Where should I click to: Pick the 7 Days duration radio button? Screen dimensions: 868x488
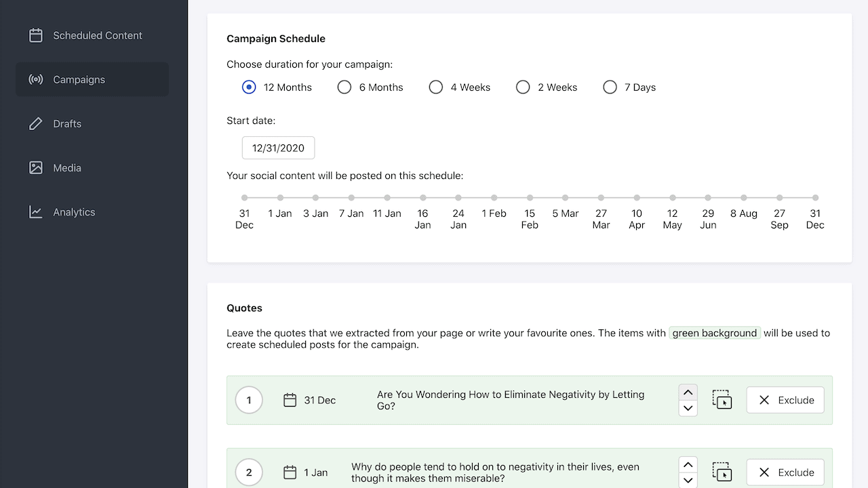pos(610,87)
